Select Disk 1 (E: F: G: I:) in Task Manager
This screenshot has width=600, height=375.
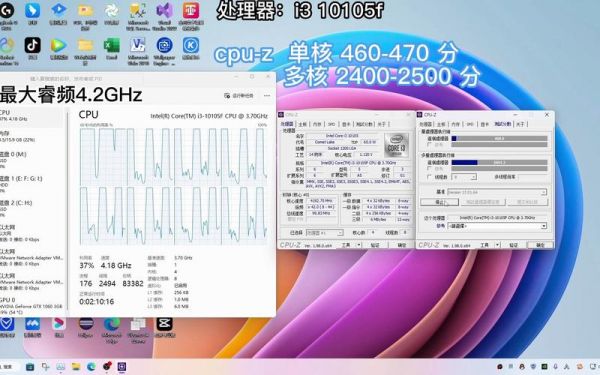(31, 184)
